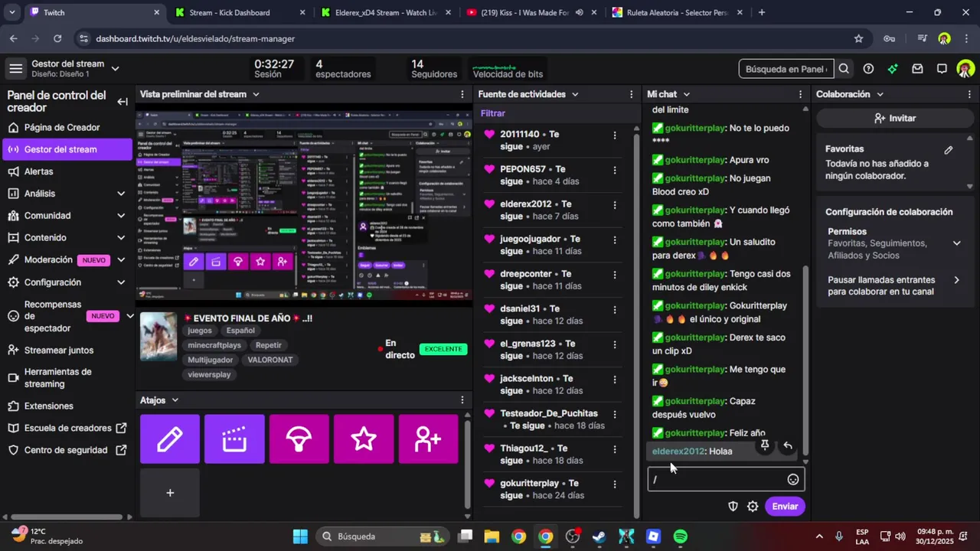980x551 pixels.
Task: Open Página de Creador in sidebar
Action: click(62, 128)
